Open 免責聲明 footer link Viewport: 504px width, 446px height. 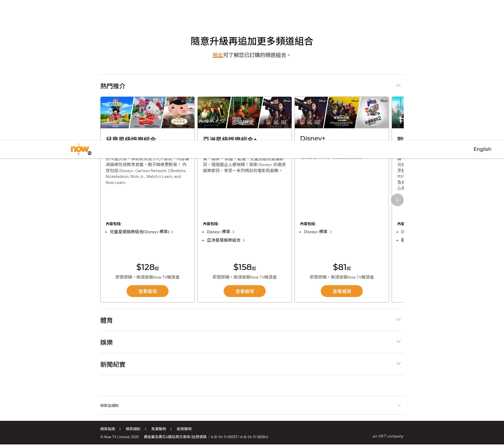click(x=159, y=429)
